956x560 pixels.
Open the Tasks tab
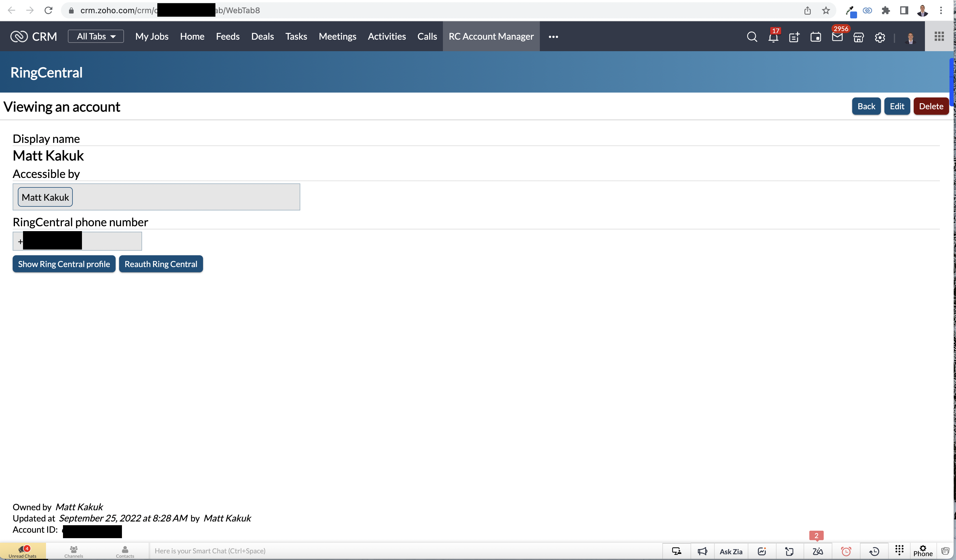point(296,37)
